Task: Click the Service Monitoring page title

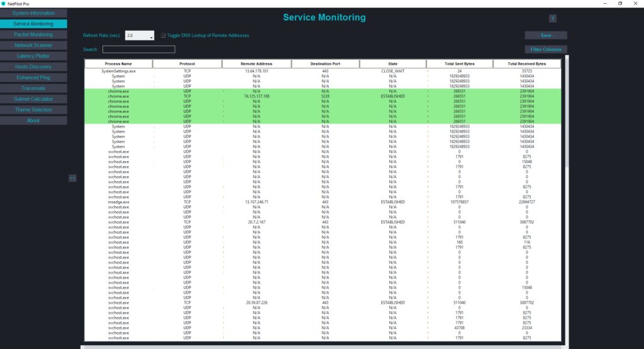Action: pyautogui.click(x=324, y=17)
